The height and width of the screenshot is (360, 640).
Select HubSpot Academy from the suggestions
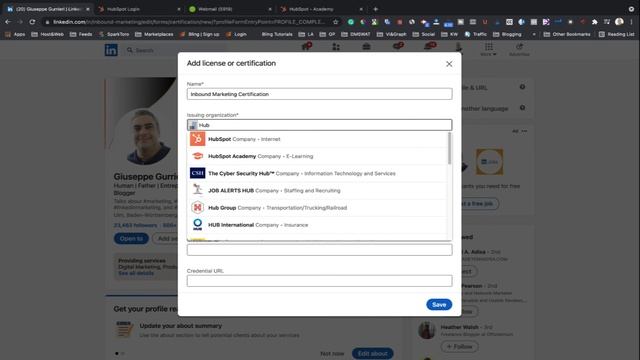tap(317, 156)
